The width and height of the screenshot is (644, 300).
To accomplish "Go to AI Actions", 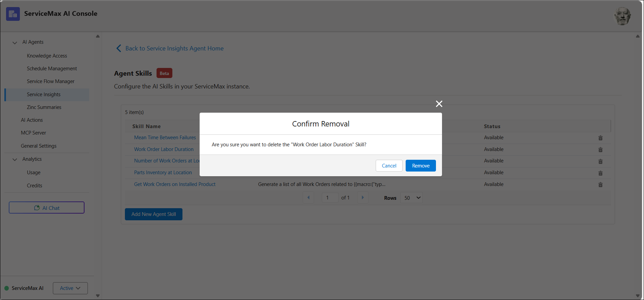I will (x=32, y=120).
